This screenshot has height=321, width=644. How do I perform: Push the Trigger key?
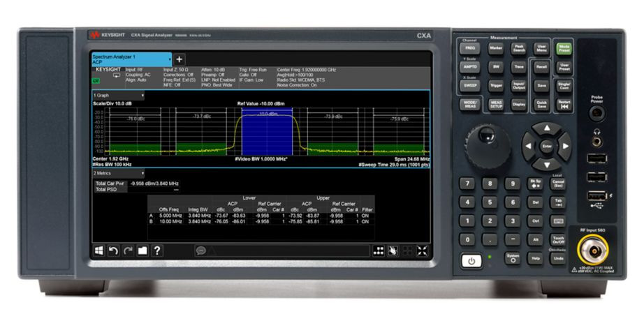[x=496, y=86]
